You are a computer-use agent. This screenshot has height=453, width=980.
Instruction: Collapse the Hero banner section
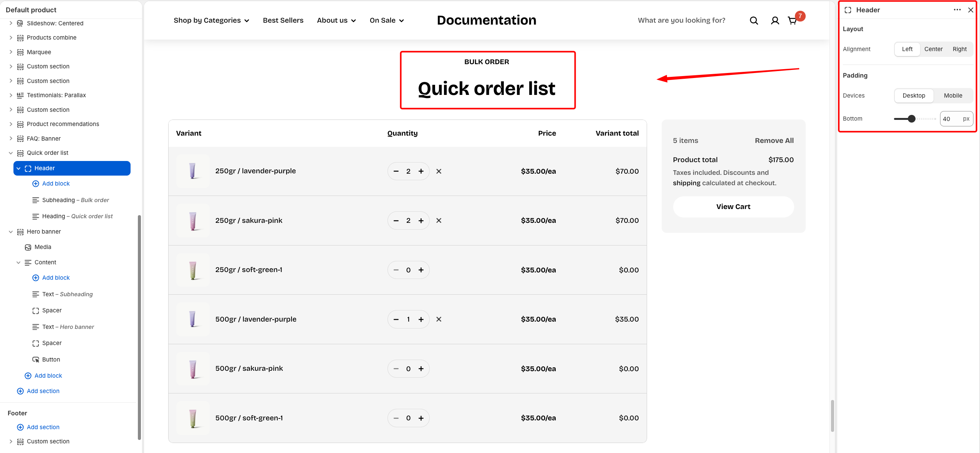[11, 232]
